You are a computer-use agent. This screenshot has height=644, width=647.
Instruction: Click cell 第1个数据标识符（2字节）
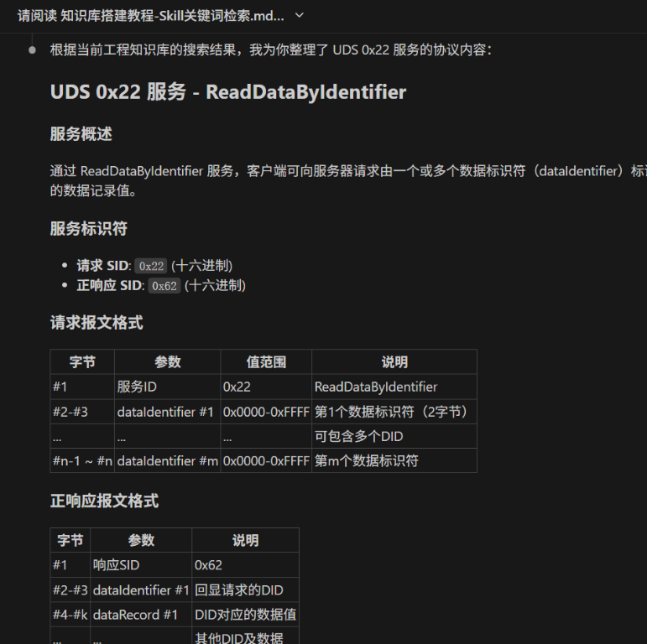pos(394,412)
